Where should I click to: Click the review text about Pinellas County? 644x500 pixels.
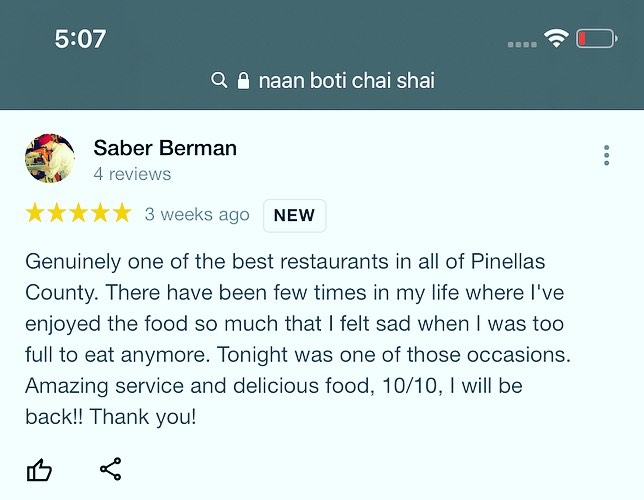[292, 338]
